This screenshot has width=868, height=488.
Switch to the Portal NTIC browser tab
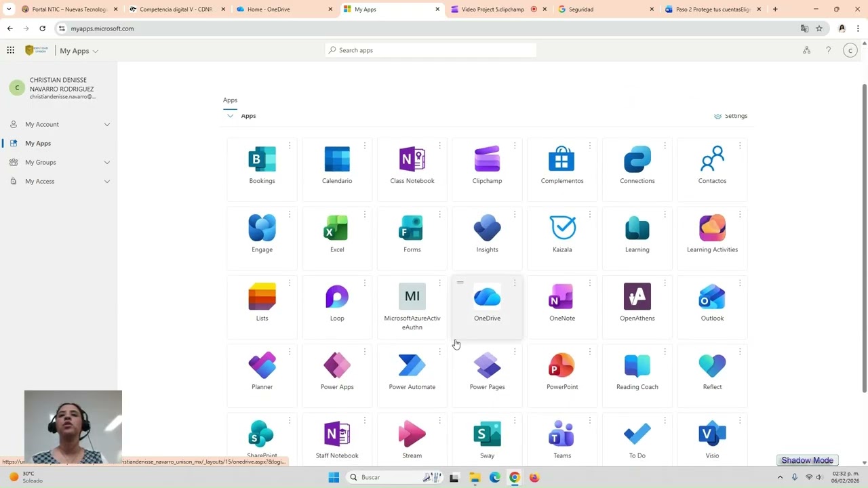tap(70, 9)
